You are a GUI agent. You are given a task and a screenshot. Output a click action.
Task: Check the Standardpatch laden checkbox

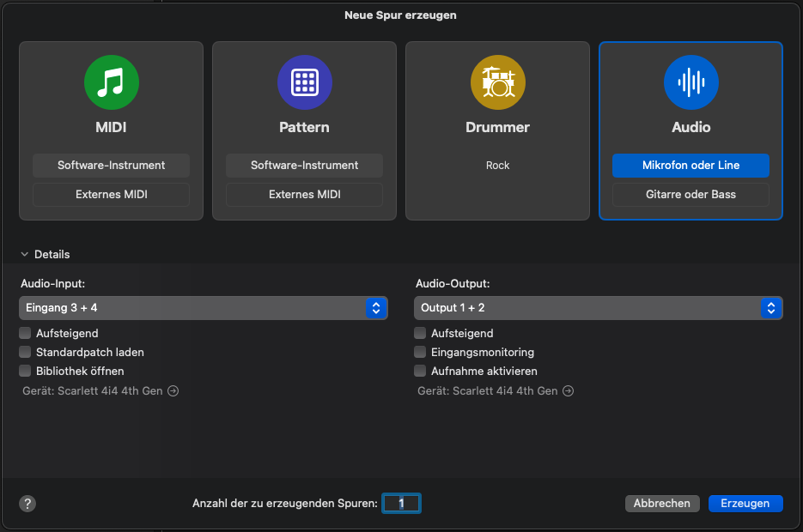[25, 352]
